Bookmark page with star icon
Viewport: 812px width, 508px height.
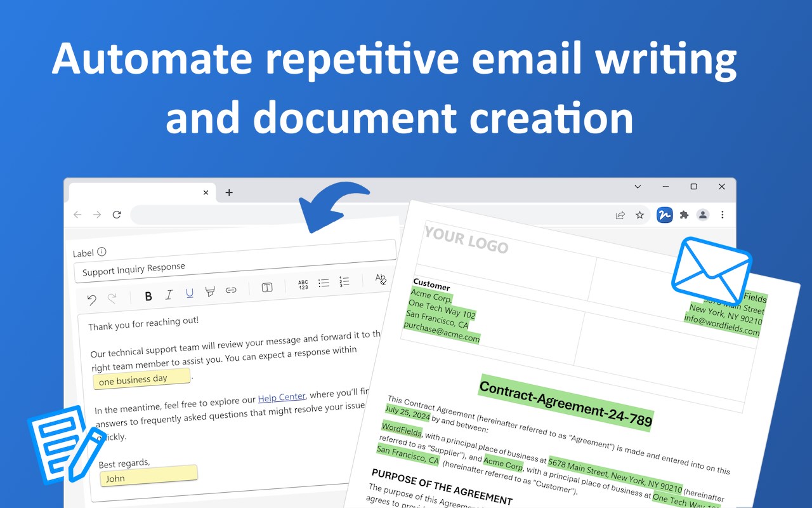[x=640, y=215]
